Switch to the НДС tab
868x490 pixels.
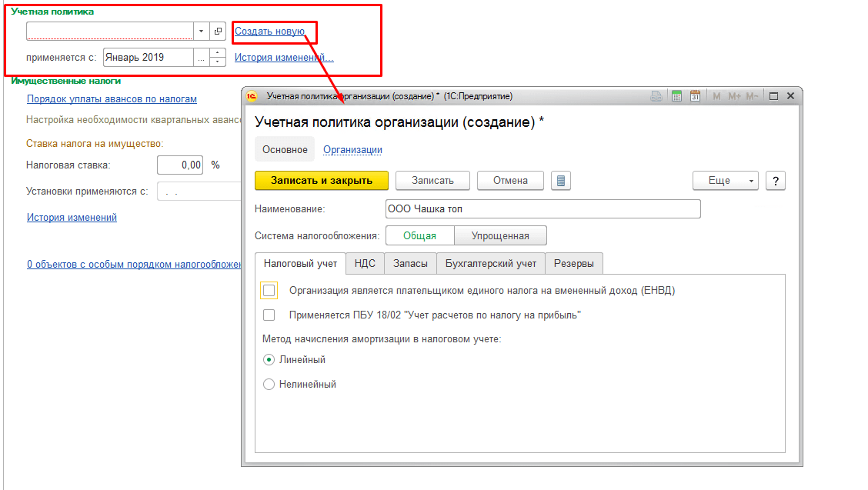tap(365, 264)
